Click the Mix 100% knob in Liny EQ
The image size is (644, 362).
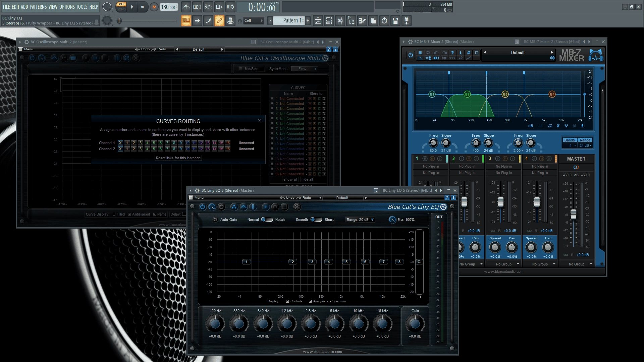click(x=392, y=220)
